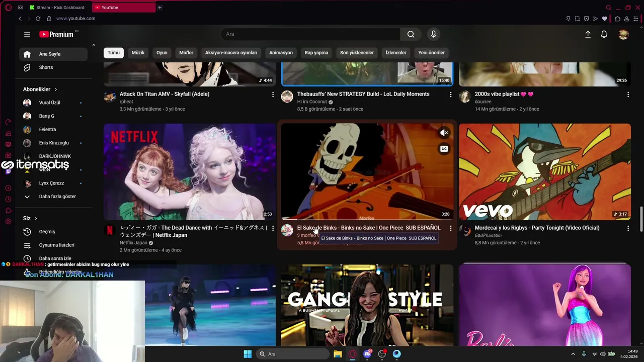Click the YouTube search input field
The height and width of the screenshot is (362, 644).
coord(310,34)
